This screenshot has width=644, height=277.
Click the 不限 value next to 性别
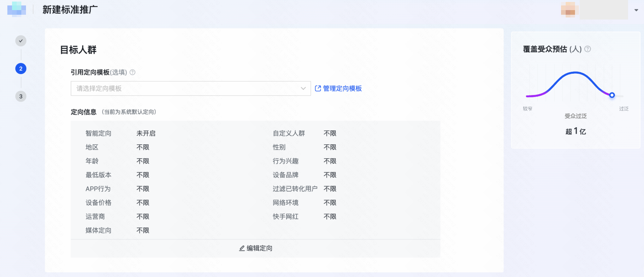330,147
